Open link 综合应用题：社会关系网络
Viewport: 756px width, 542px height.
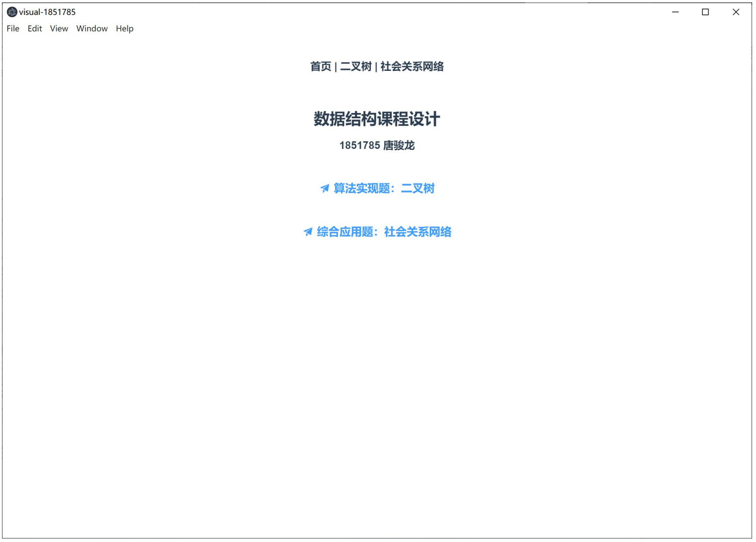378,232
